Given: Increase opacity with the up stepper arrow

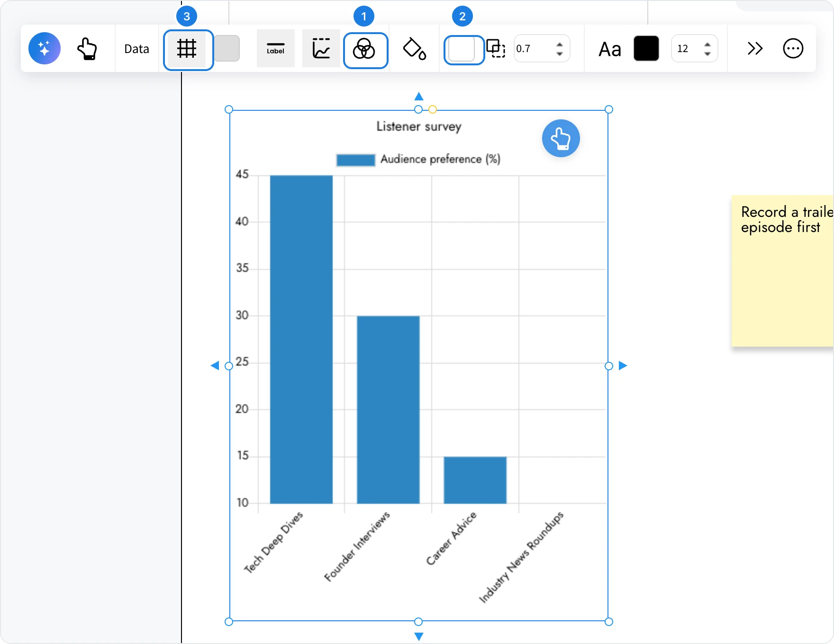Looking at the screenshot, I should point(560,44).
